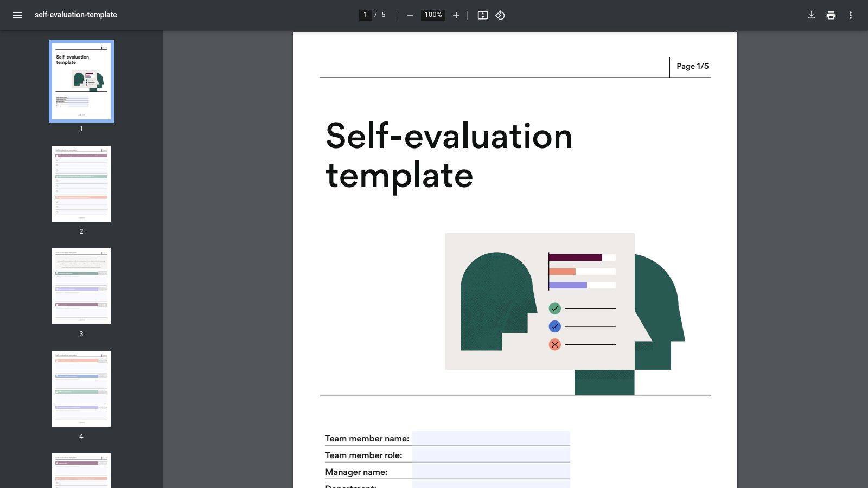The height and width of the screenshot is (488, 868).
Task: Click the page number input box
Action: coord(365,15)
